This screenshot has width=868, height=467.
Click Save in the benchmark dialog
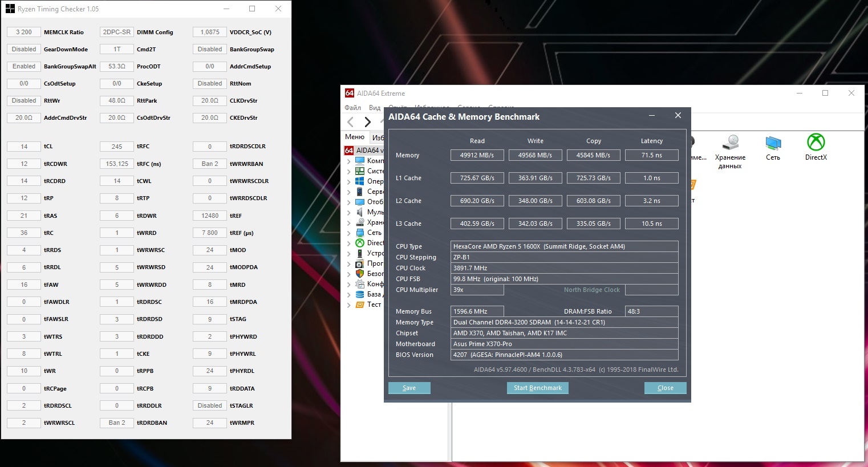point(409,388)
